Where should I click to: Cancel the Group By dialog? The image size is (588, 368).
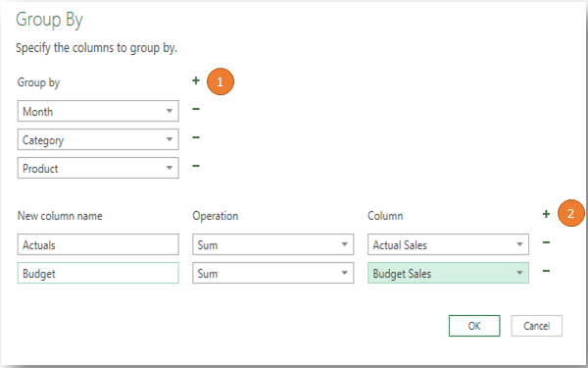(537, 326)
